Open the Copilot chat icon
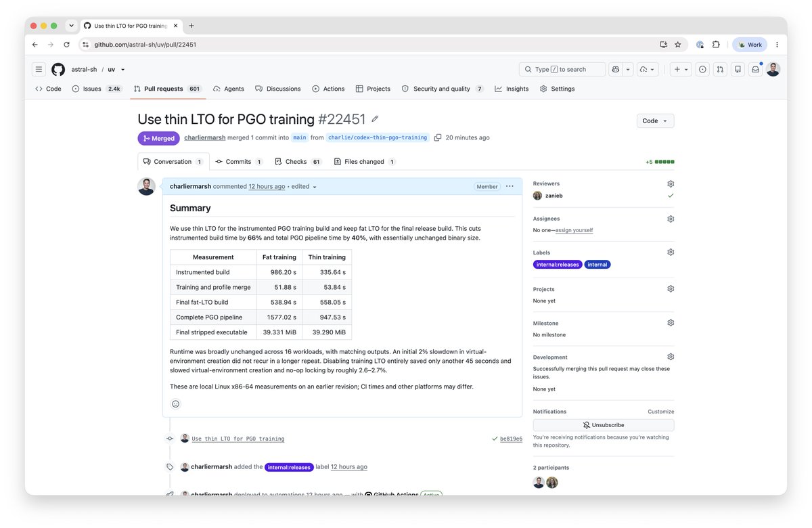The image size is (812, 528). point(615,69)
